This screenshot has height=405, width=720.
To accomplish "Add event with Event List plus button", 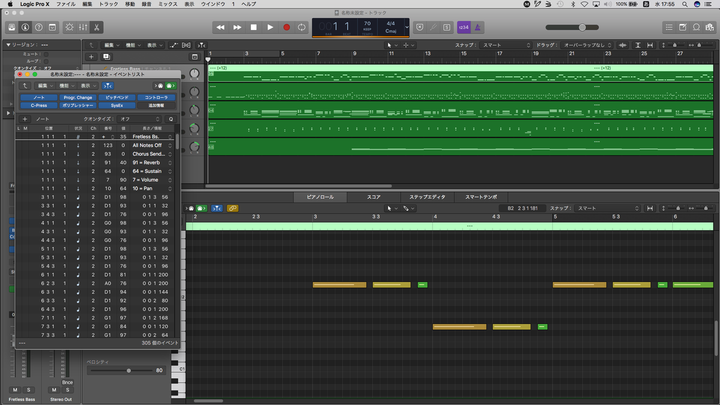I will (25, 119).
